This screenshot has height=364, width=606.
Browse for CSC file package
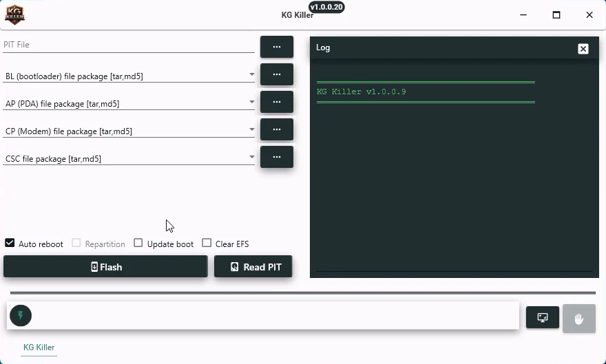click(276, 157)
